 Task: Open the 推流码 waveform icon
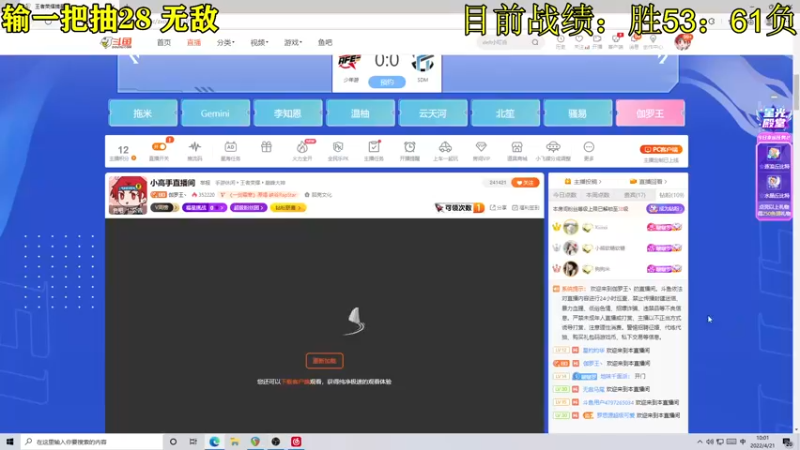(194, 147)
